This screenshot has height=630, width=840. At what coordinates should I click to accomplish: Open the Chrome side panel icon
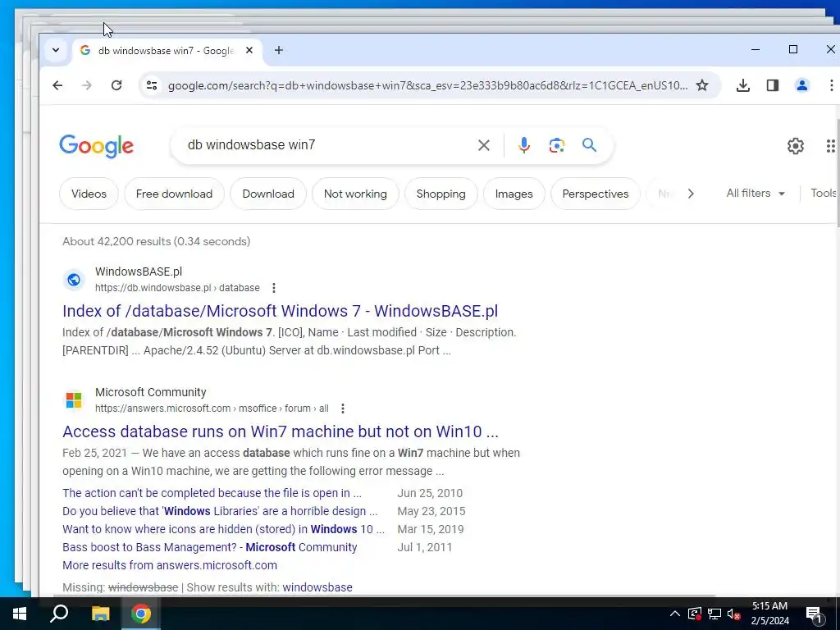click(x=773, y=85)
